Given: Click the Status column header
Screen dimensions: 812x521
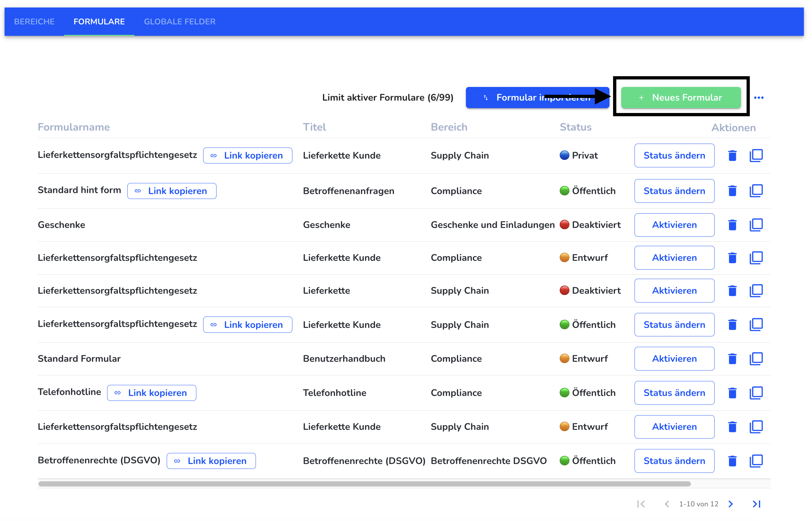Looking at the screenshot, I should pos(575,127).
